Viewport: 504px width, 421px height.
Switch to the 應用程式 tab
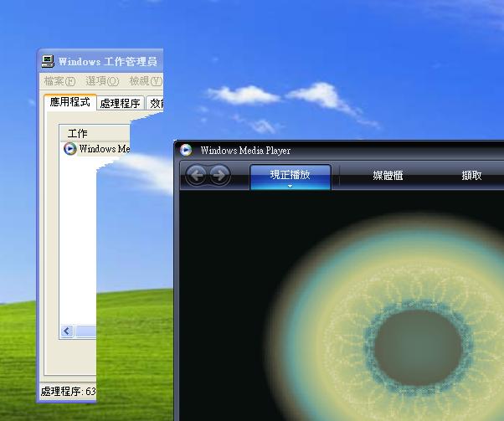[x=69, y=102]
